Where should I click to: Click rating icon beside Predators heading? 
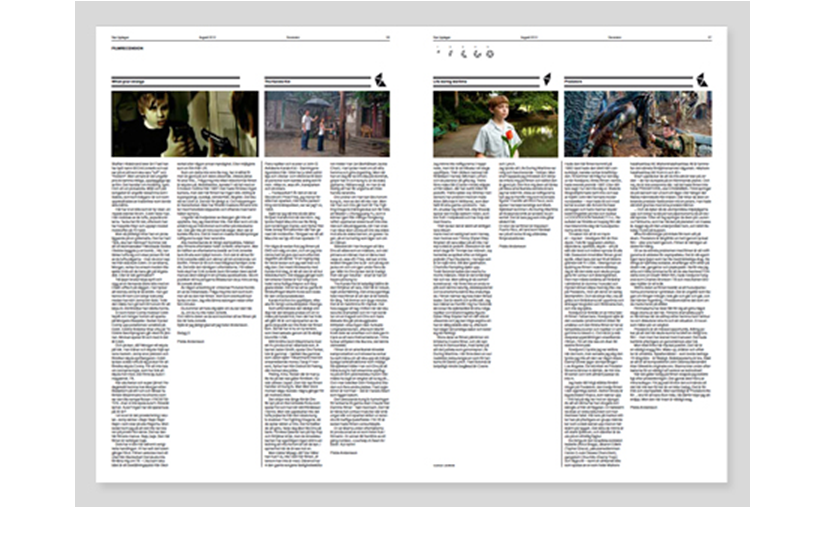click(701, 80)
